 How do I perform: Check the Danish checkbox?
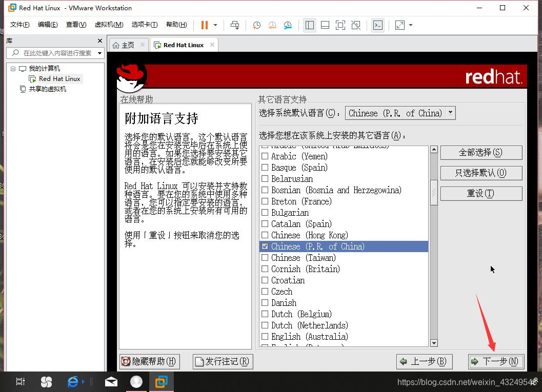coord(265,302)
